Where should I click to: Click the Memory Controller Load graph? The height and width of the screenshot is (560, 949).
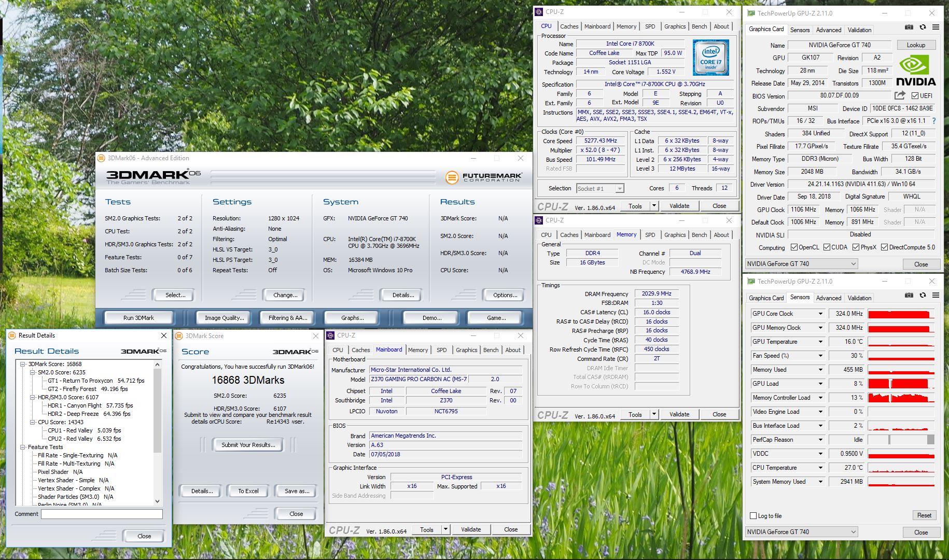tap(901, 398)
